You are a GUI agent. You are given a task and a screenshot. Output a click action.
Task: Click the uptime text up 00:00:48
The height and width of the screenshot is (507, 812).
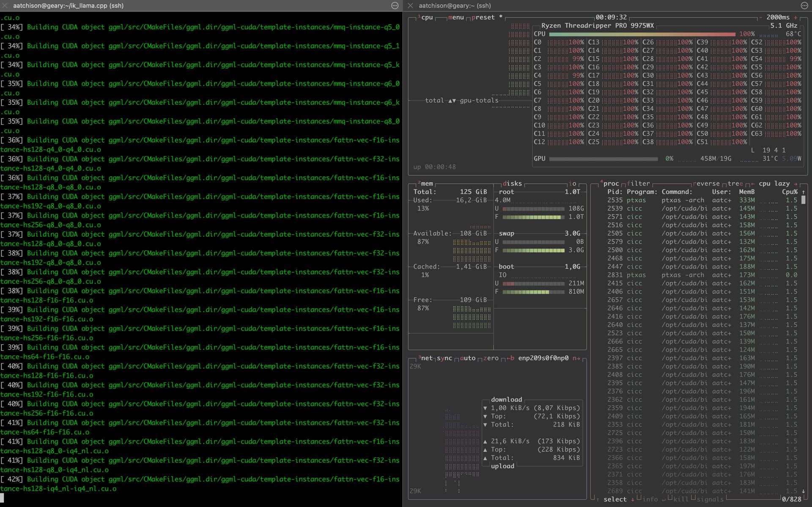[x=434, y=167]
